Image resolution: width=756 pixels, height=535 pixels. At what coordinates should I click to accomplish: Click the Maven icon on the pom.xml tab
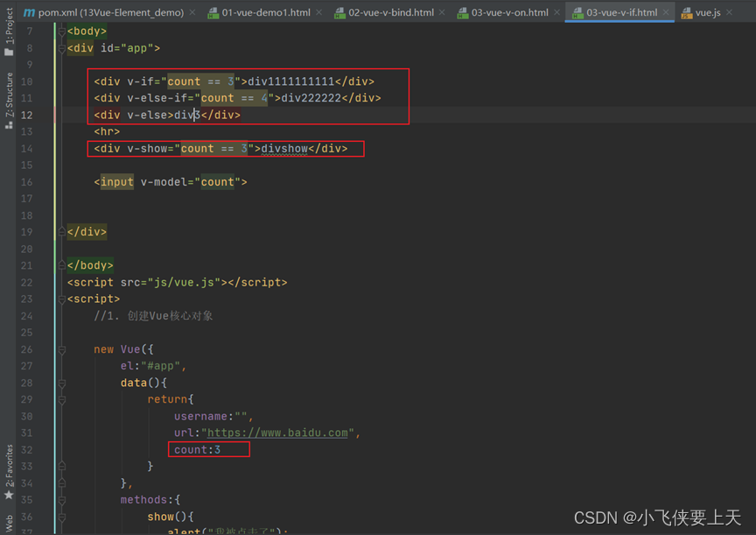click(29, 12)
